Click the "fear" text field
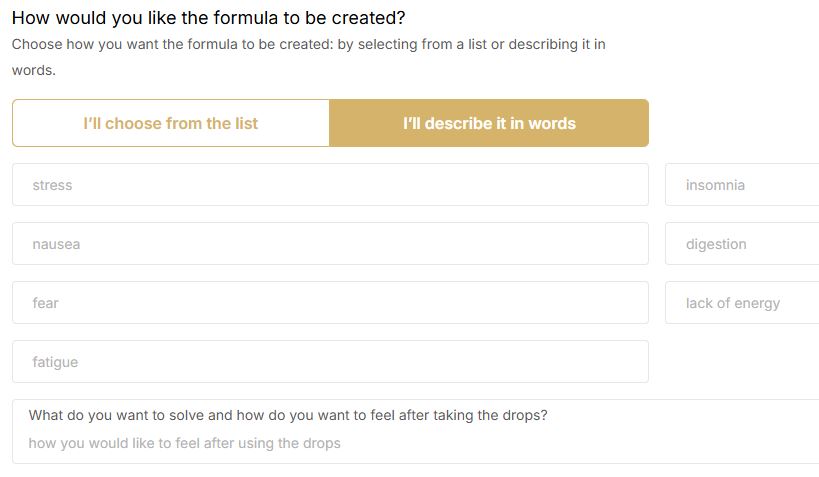Screen dimensions: 819x477 coord(330,303)
